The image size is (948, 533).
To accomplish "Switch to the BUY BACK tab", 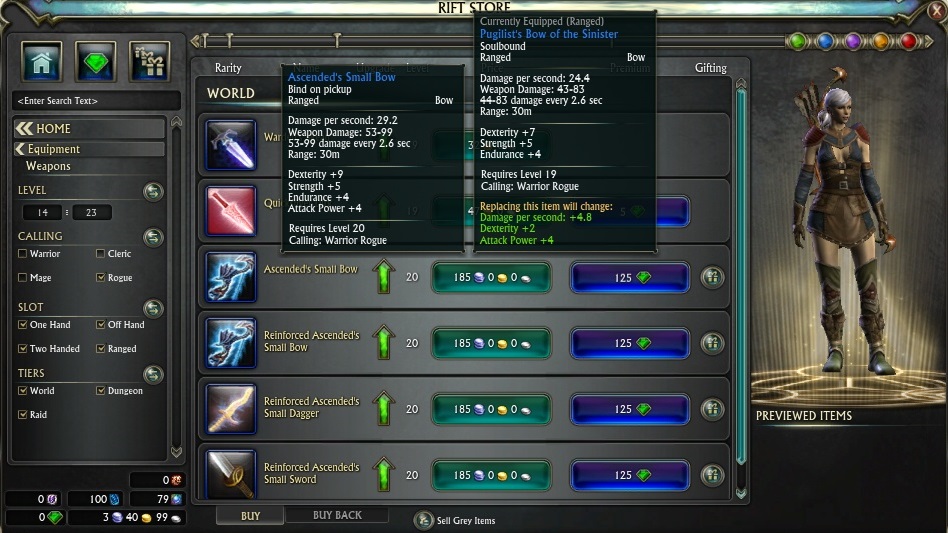I will point(337,515).
